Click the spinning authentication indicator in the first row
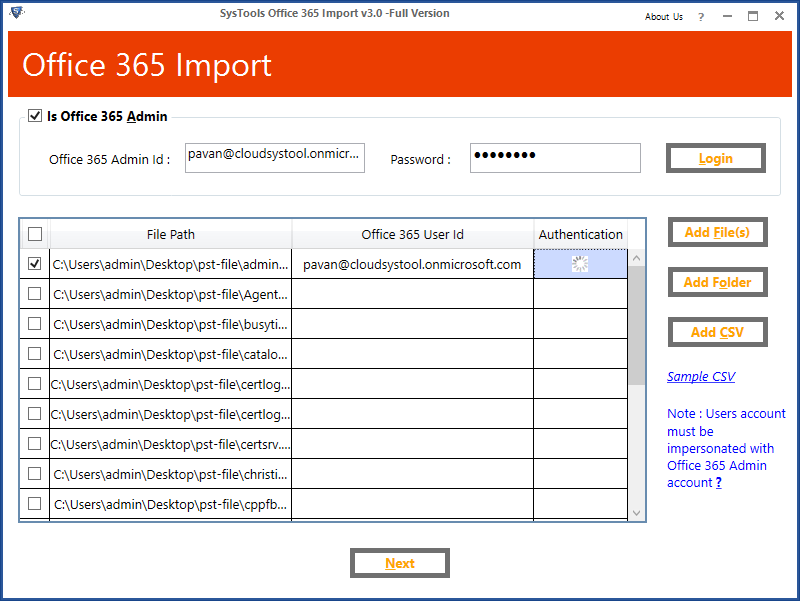 [580, 263]
